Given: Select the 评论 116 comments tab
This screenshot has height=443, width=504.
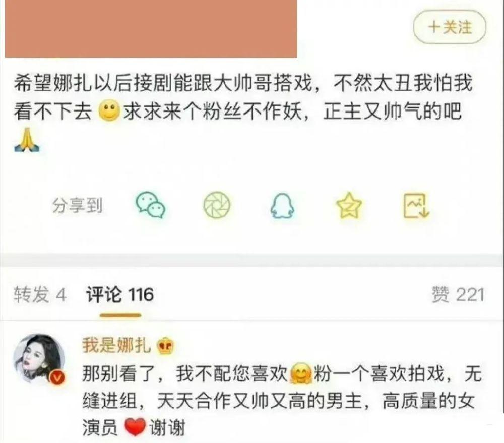Looking at the screenshot, I should tap(120, 294).
